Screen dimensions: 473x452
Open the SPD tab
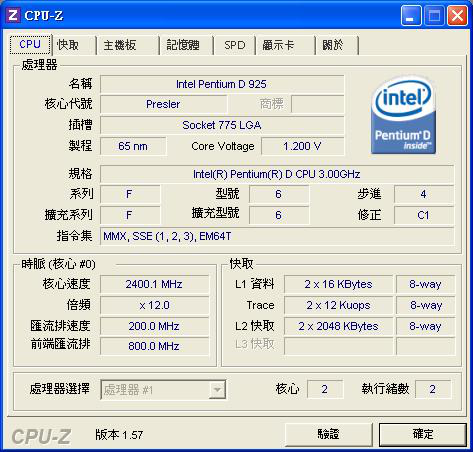click(234, 45)
